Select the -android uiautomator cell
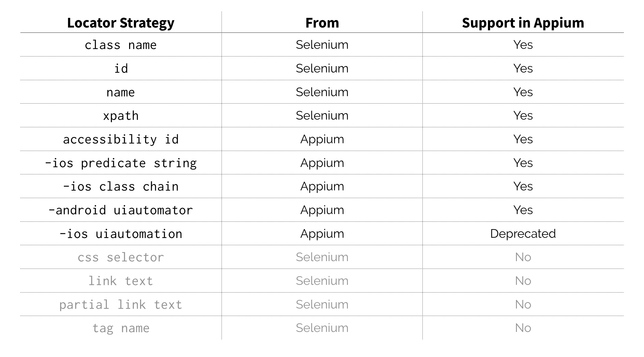The image size is (644, 357). pyautogui.click(x=121, y=210)
